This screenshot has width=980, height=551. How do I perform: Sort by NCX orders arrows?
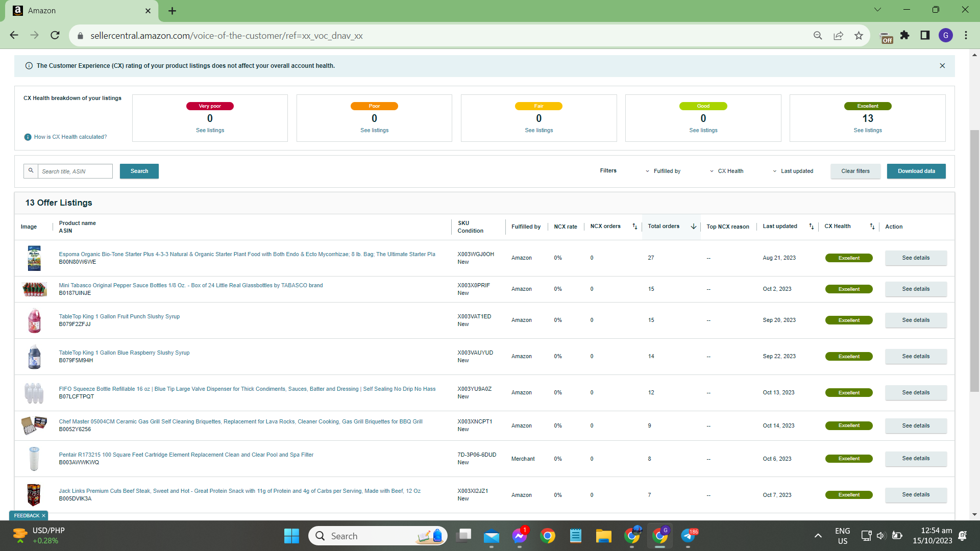point(634,227)
